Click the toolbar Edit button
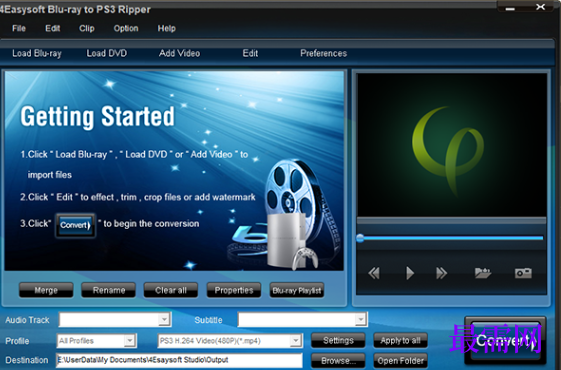This screenshot has height=370, width=561. pyautogui.click(x=250, y=53)
